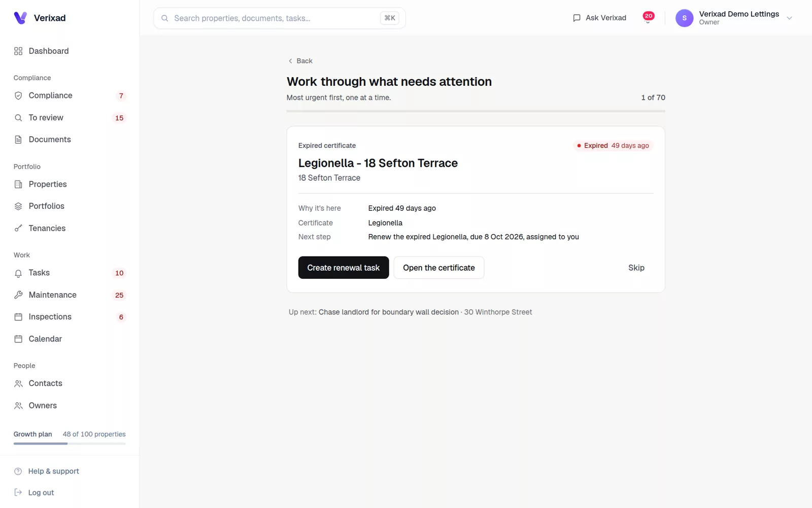Click the '48 of 100 properties' text
The image size is (812, 508).
(x=94, y=434)
